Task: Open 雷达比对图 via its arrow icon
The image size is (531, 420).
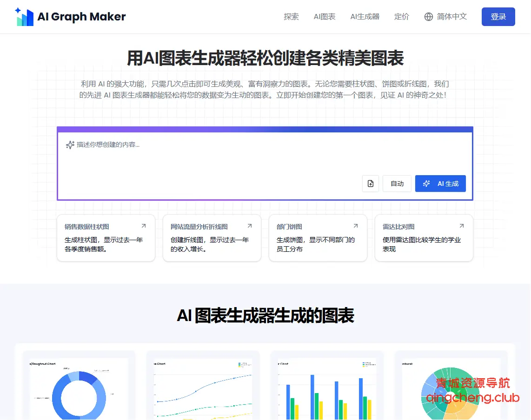Action: (x=461, y=224)
